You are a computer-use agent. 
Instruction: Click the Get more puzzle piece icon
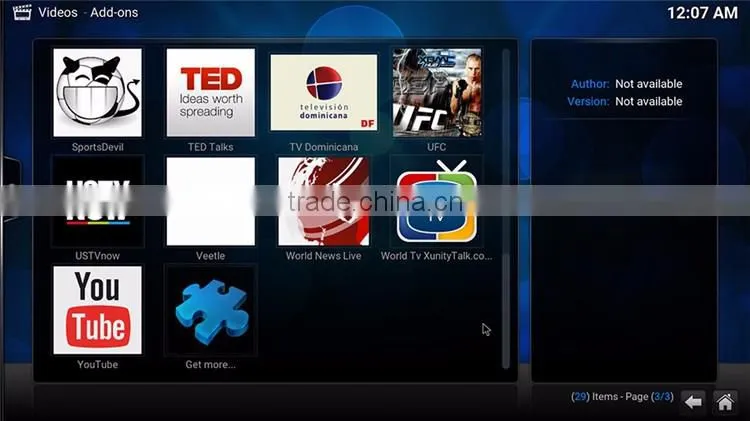coord(210,310)
